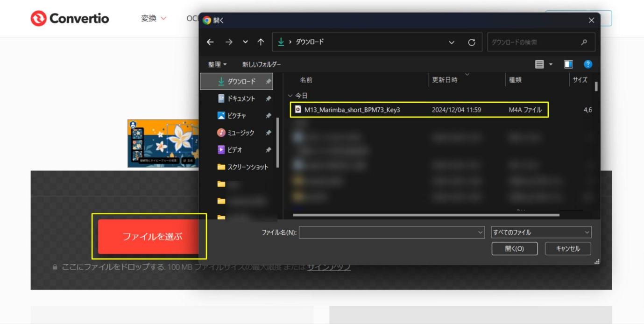Click search magnifier in ダウンロードの検索
The image size is (644, 324).
tap(584, 42)
